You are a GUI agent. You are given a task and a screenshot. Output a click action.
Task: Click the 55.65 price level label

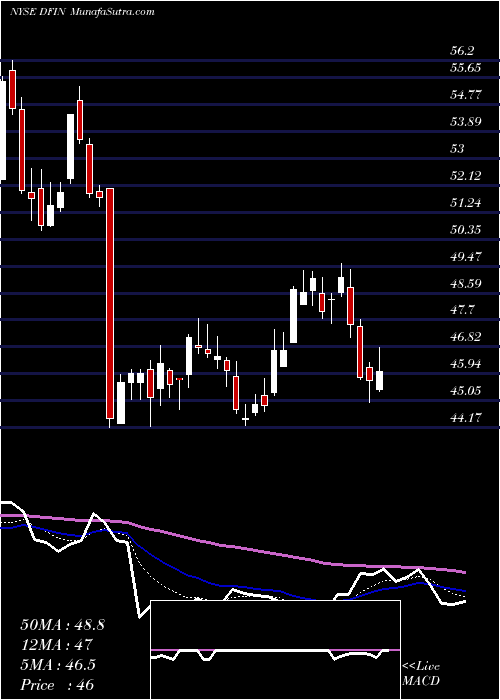coord(465,68)
